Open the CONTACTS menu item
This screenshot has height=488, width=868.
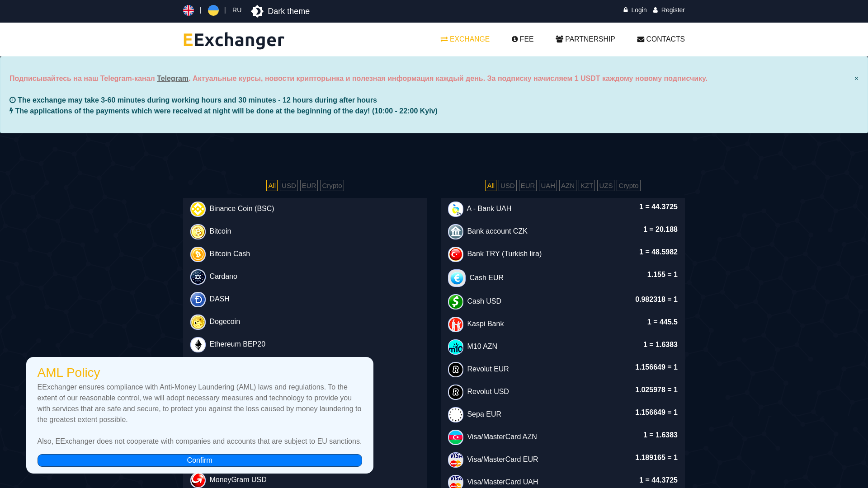click(661, 39)
